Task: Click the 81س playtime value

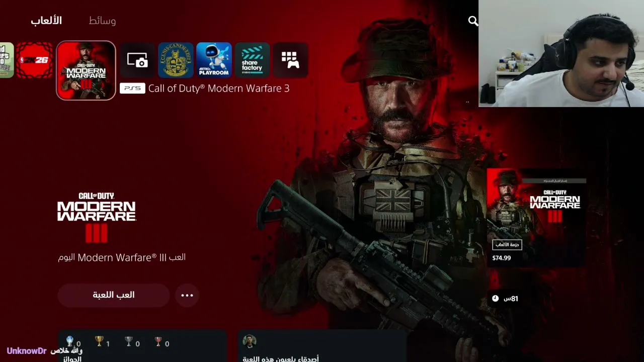Action: [x=511, y=299]
